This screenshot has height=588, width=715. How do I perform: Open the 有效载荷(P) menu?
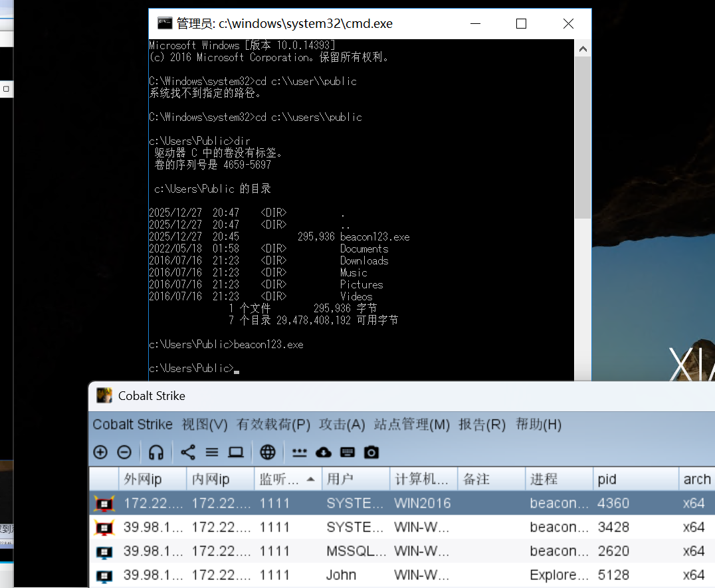coord(273,425)
